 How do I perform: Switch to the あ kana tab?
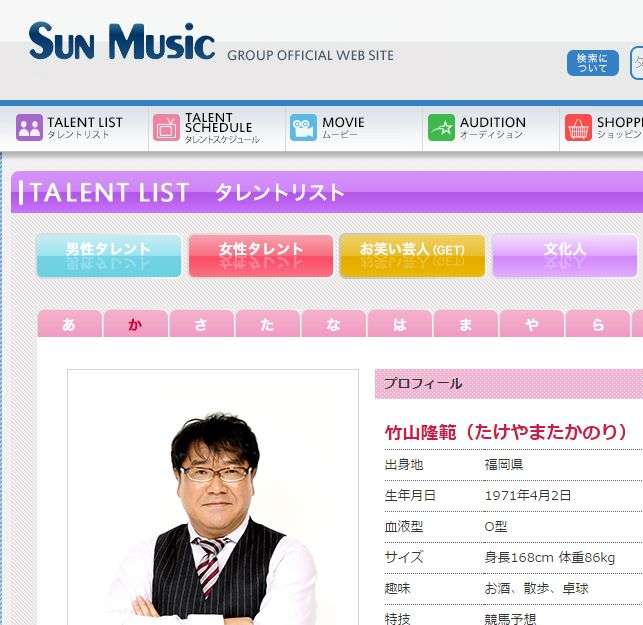69,324
